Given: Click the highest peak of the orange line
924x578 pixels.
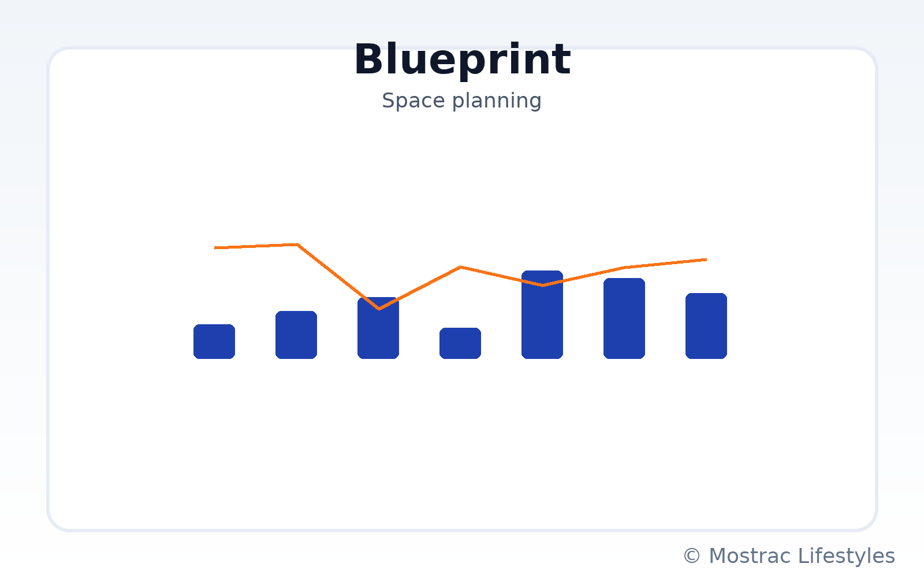Looking at the screenshot, I should [297, 244].
